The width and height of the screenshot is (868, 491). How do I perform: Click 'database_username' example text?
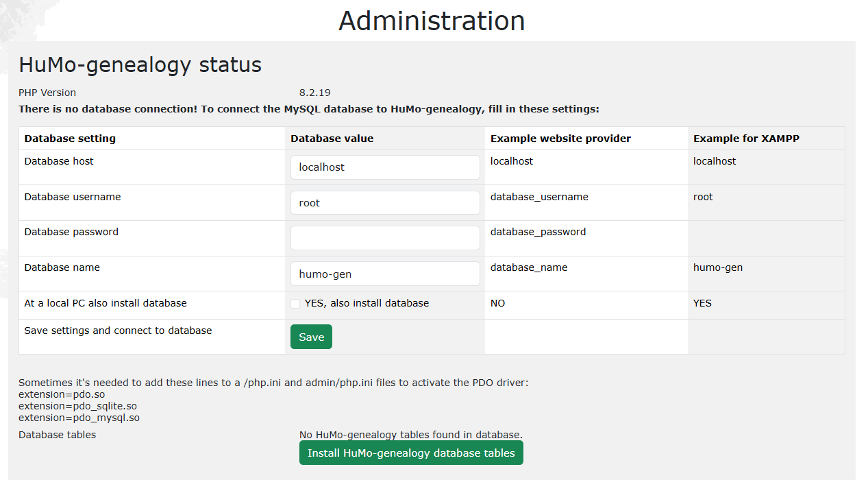539,197
